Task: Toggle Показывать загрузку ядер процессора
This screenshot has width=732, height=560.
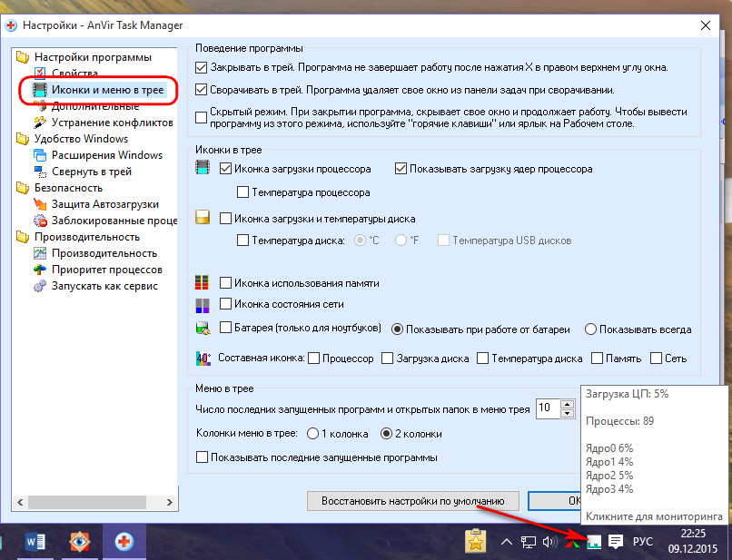Action: click(401, 169)
